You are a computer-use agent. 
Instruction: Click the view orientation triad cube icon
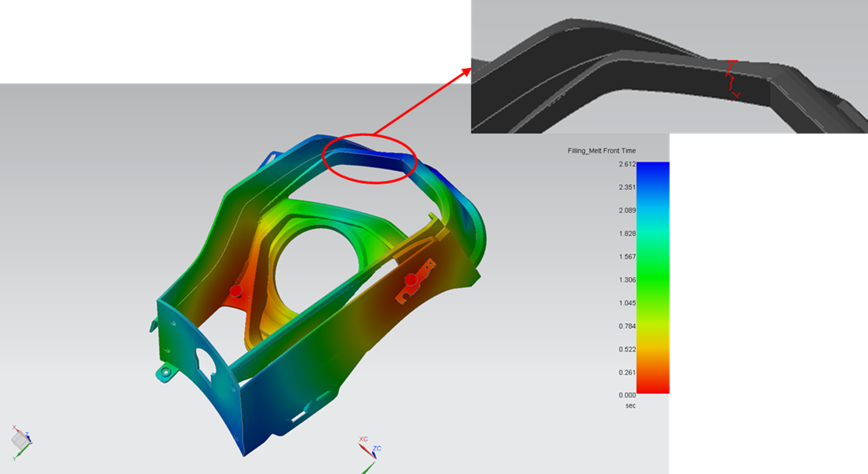coord(21,442)
